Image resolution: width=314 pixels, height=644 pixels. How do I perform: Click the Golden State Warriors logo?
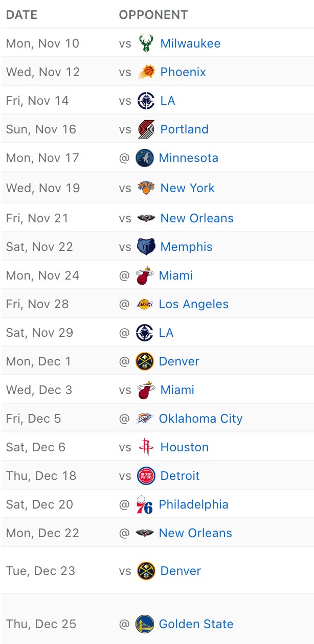[145, 624]
